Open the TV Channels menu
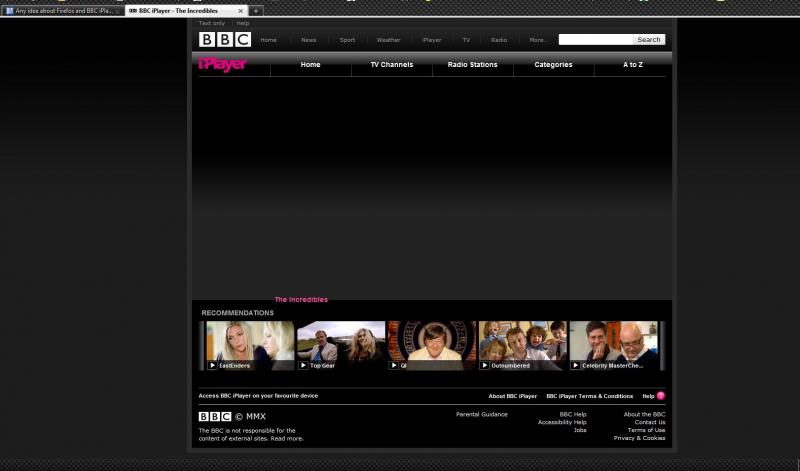The height and width of the screenshot is (471, 800). pos(391,65)
